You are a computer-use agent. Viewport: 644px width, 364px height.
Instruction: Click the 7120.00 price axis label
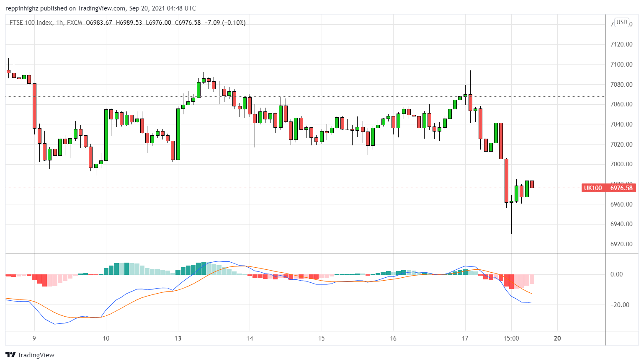click(621, 44)
